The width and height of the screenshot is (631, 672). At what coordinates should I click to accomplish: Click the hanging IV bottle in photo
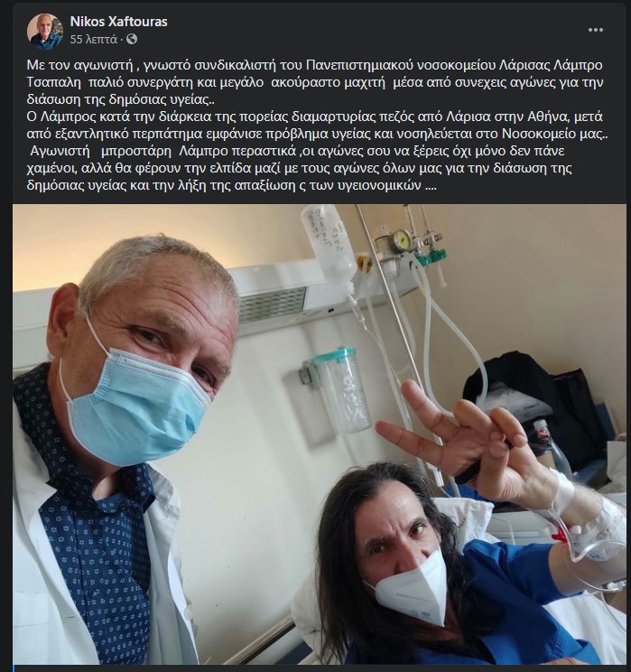329,242
